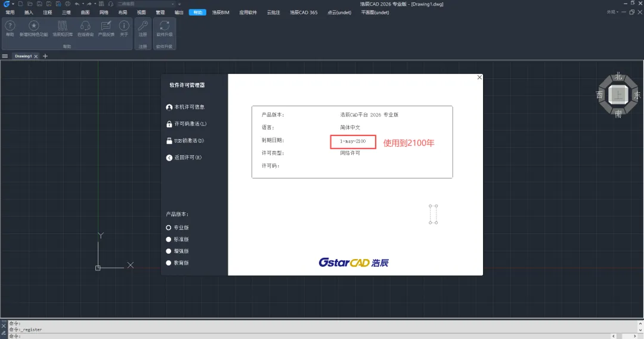Open 在线咨询 online consultation icon
Viewport: 644px width, 339px height.
[x=85, y=29]
